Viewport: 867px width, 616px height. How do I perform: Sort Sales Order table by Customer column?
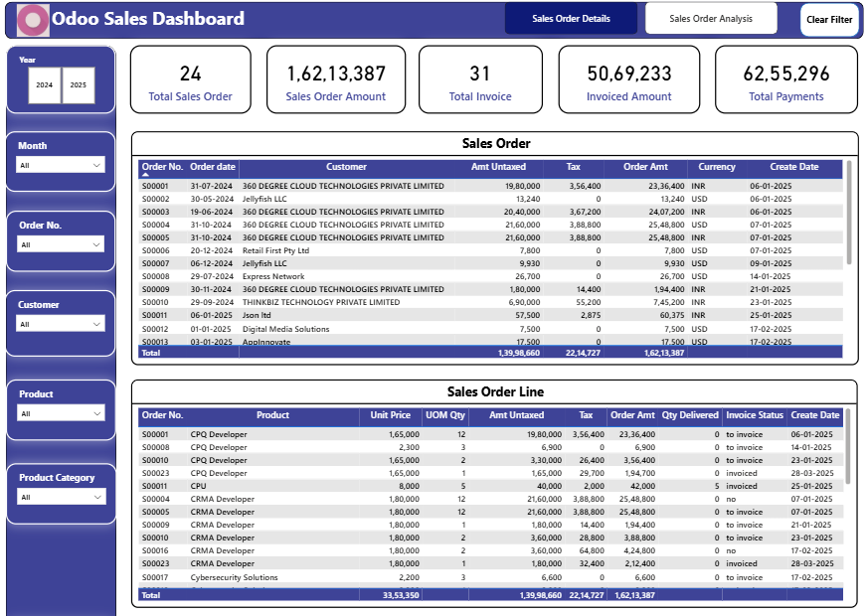click(346, 167)
